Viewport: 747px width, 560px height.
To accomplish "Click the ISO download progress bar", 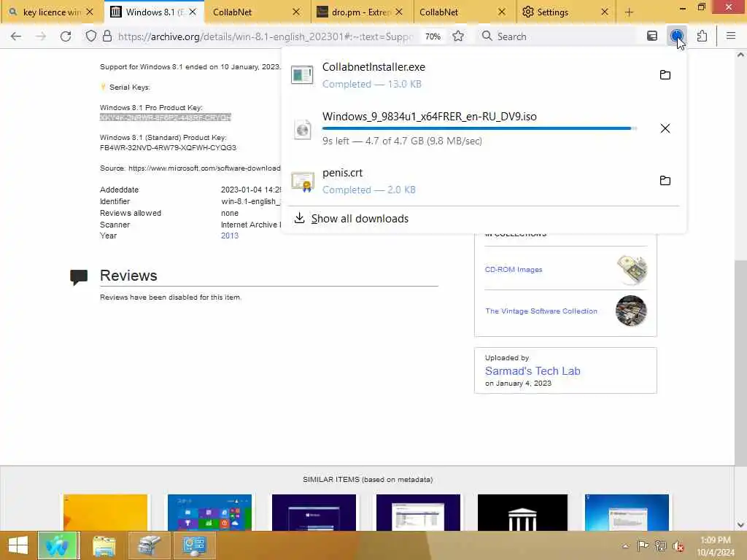I will point(479,128).
